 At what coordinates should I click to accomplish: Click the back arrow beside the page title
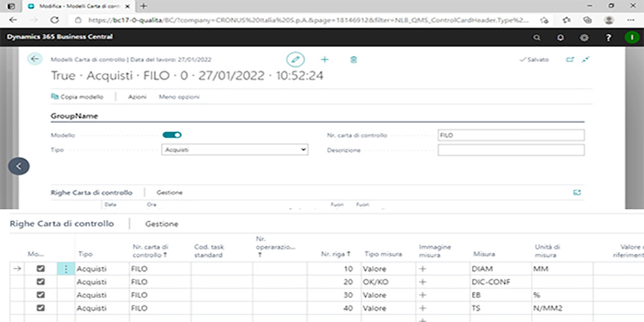click(34, 59)
